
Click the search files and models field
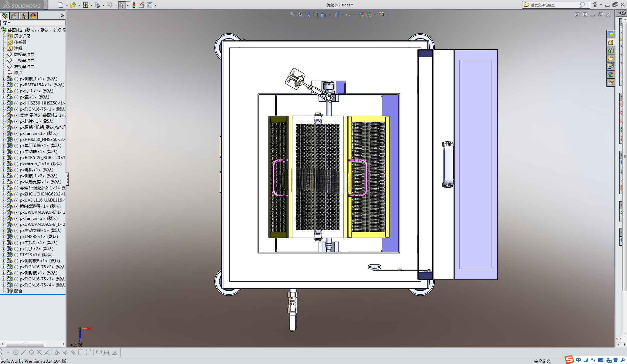tap(554, 5)
